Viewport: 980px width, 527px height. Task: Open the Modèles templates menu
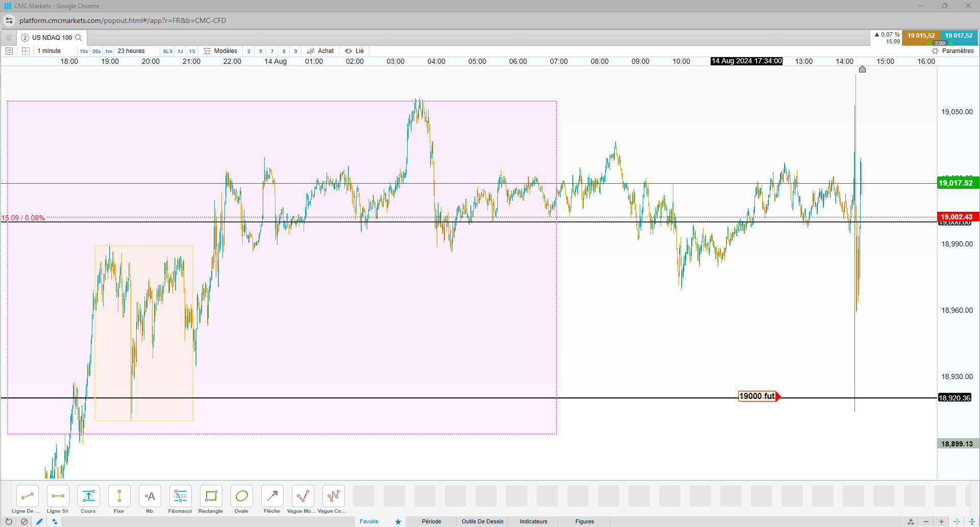(220, 51)
